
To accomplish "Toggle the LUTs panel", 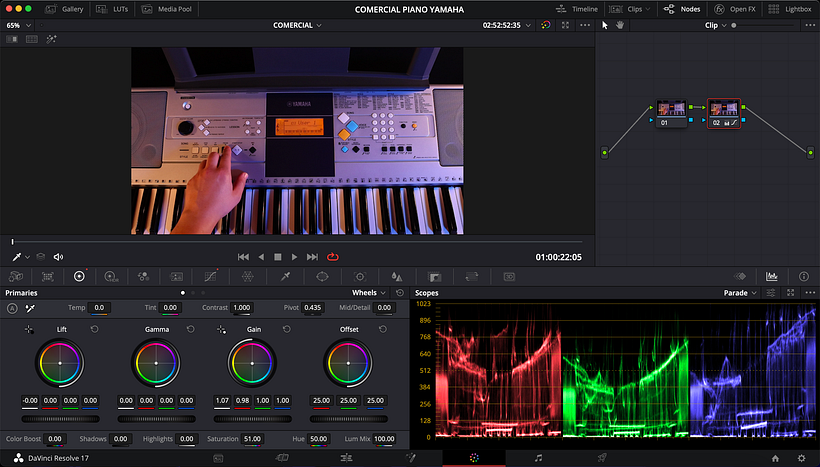I will click(112, 9).
